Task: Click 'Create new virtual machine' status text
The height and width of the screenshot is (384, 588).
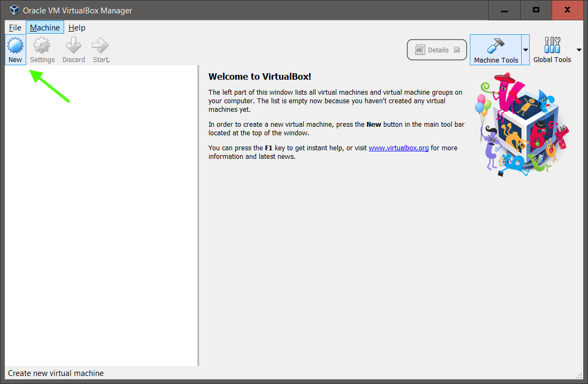Action: [56, 373]
